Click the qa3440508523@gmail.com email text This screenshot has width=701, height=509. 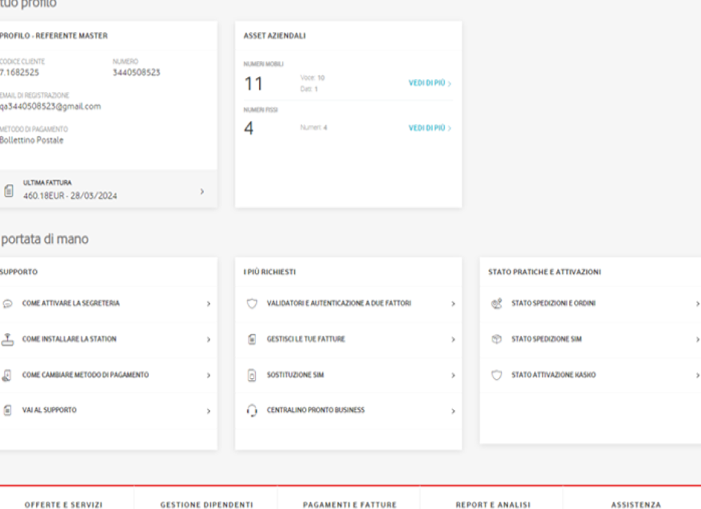pyautogui.click(x=51, y=106)
